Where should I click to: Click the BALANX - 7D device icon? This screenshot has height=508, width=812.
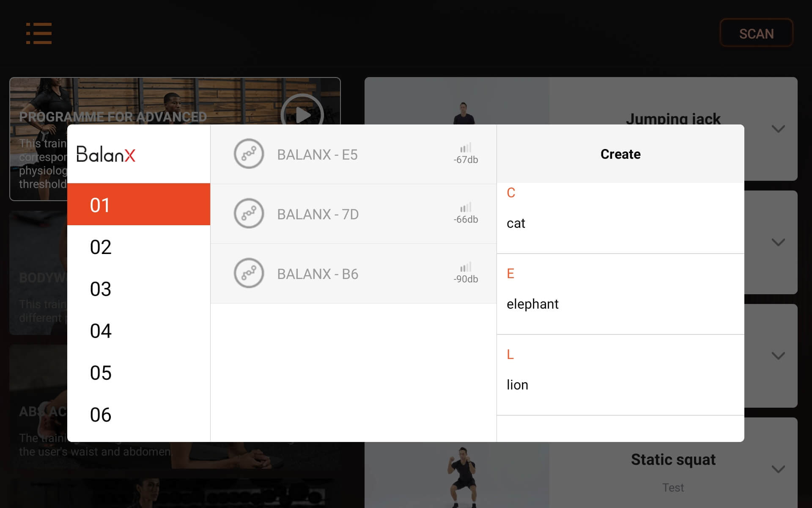(x=249, y=213)
